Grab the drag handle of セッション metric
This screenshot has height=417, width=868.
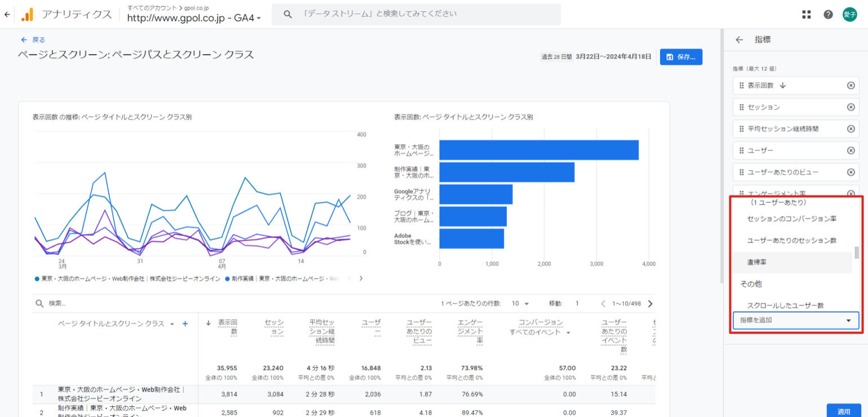(742, 107)
